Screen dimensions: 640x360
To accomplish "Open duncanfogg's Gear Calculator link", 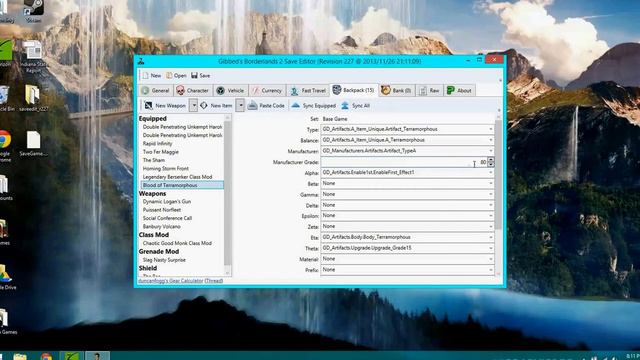I will [x=170, y=281].
